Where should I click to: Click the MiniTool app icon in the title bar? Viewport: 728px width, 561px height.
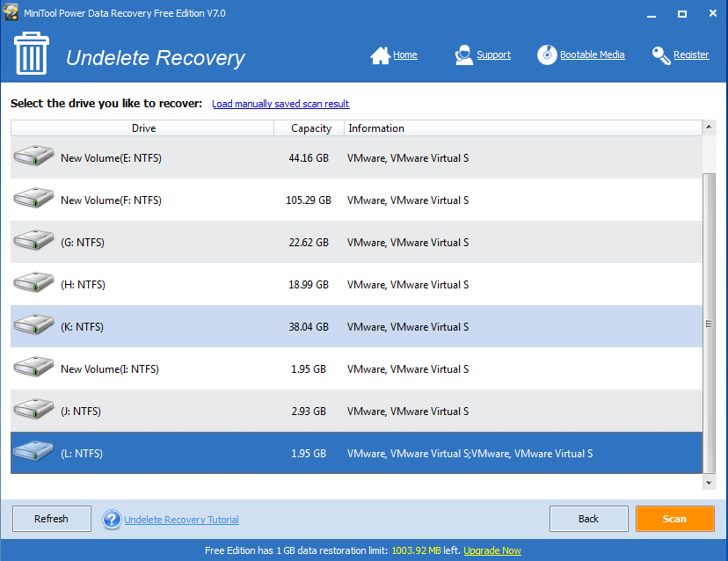click(11, 12)
